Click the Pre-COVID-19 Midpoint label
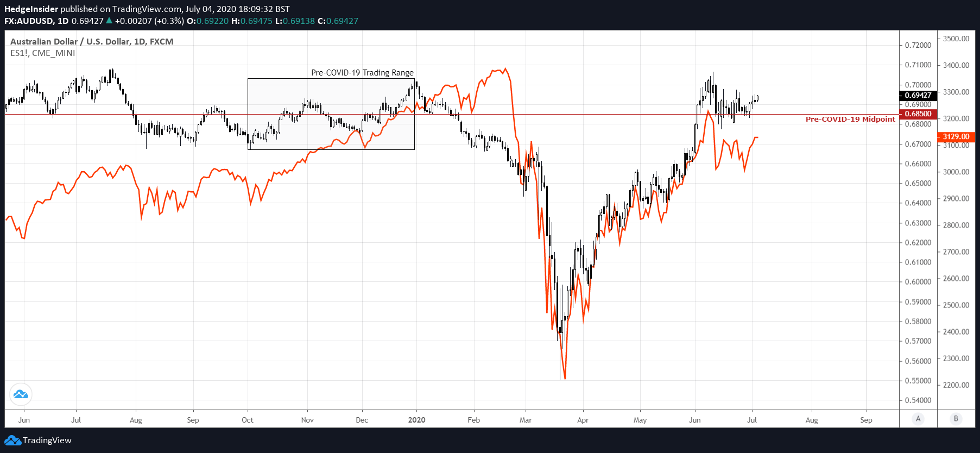 click(x=850, y=119)
